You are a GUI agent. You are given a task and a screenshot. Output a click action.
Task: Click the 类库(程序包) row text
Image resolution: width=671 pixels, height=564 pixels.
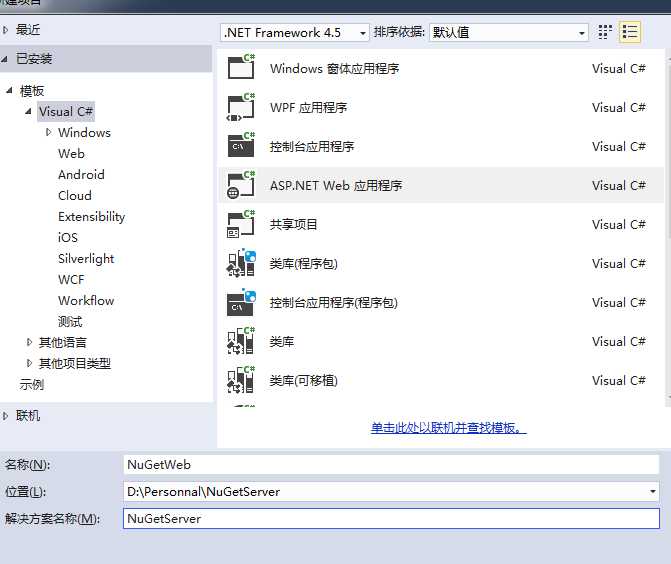click(303, 264)
